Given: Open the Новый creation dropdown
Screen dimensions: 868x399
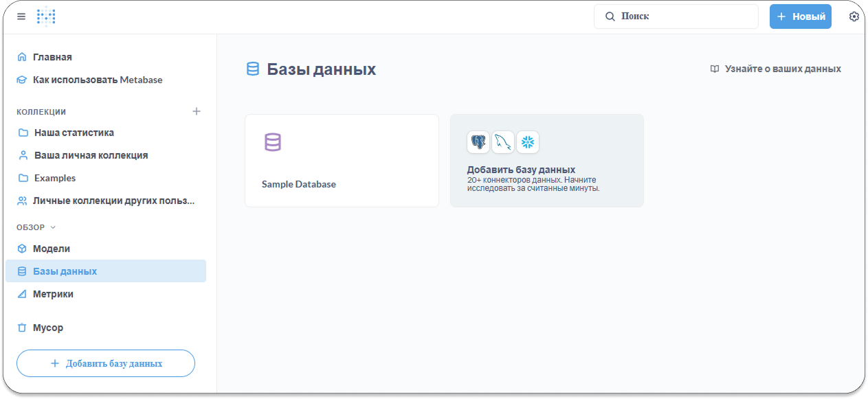Looking at the screenshot, I should [800, 16].
